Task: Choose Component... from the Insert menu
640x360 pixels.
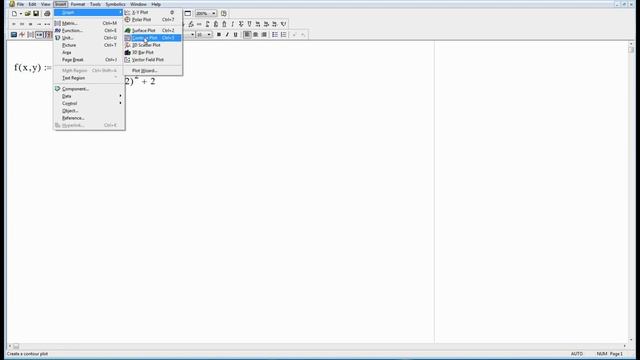Action: click(x=89, y=89)
